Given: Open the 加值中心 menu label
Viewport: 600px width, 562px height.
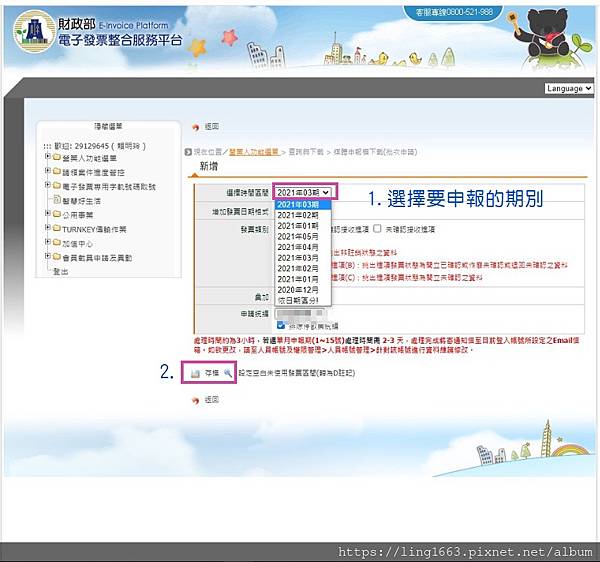Looking at the screenshot, I should [78, 244].
